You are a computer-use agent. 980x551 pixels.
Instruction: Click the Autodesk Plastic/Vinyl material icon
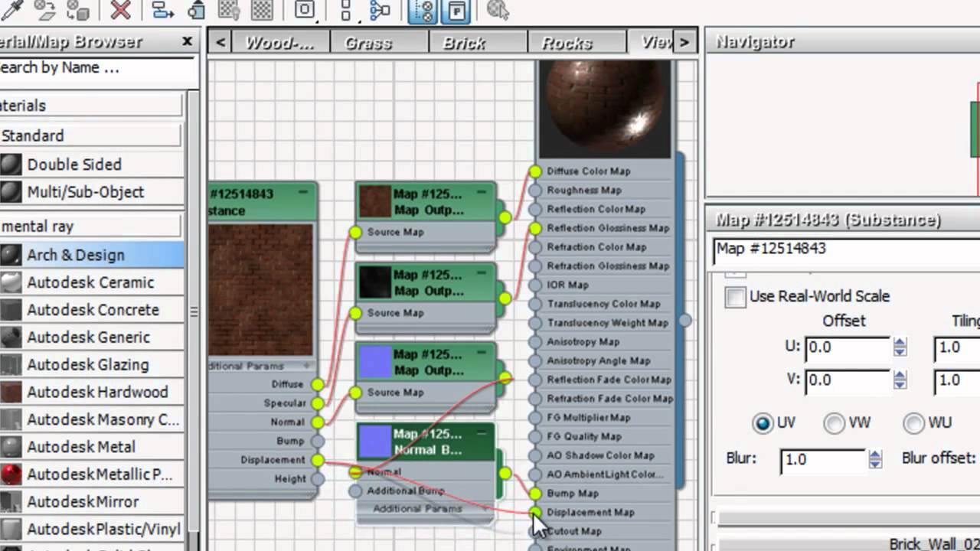click(11, 530)
